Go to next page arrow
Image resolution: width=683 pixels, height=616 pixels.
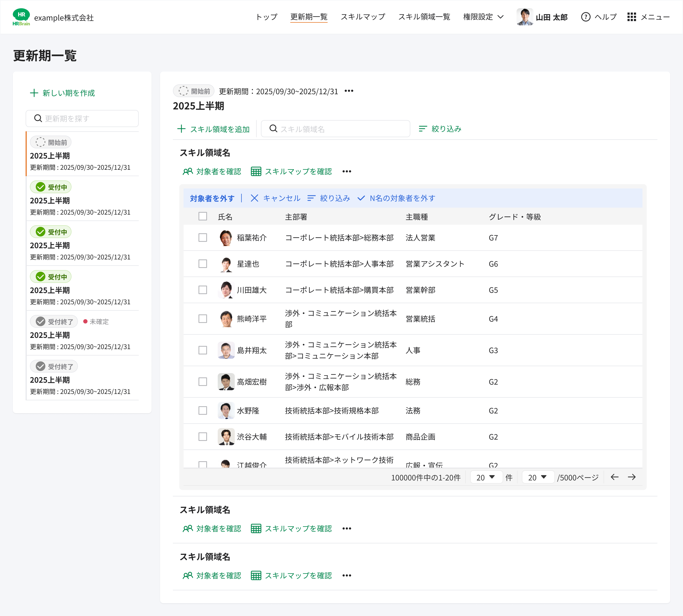tap(632, 477)
